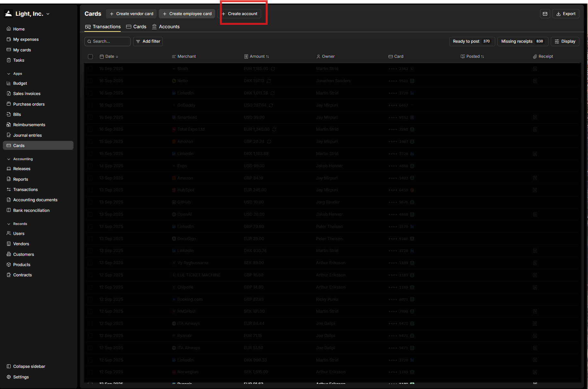The image size is (588, 389).
Task: Open the DocuSign transaction row
Action: pos(333,239)
